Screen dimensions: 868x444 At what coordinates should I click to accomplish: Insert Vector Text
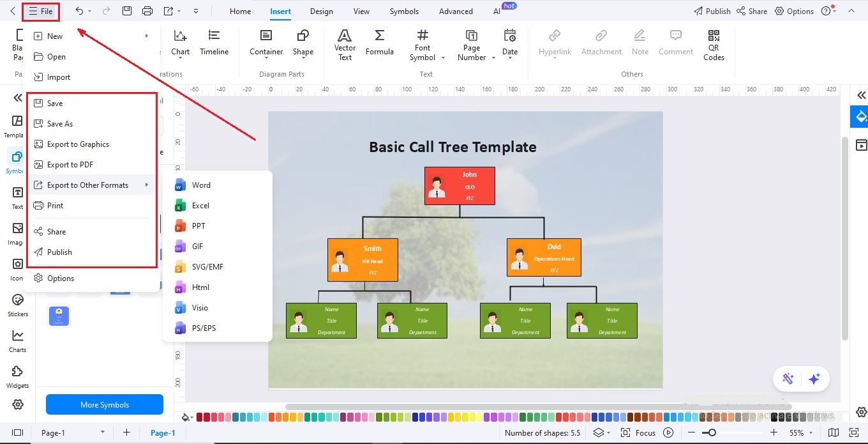click(345, 45)
